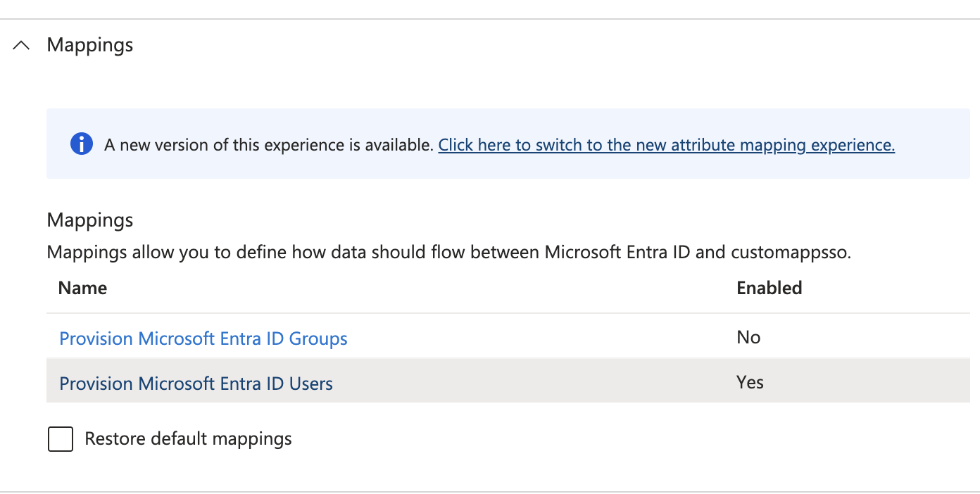
Task: Click the Mappings subsection heading above table
Action: tap(90, 220)
